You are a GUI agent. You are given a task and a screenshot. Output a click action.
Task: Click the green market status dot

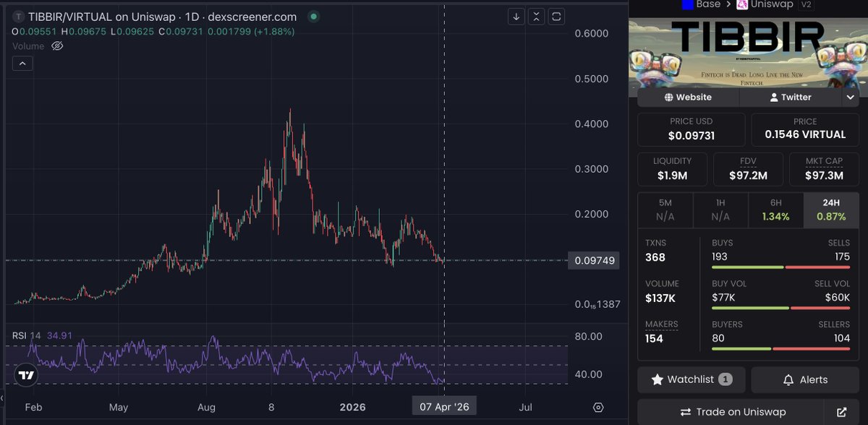[312, 17]
